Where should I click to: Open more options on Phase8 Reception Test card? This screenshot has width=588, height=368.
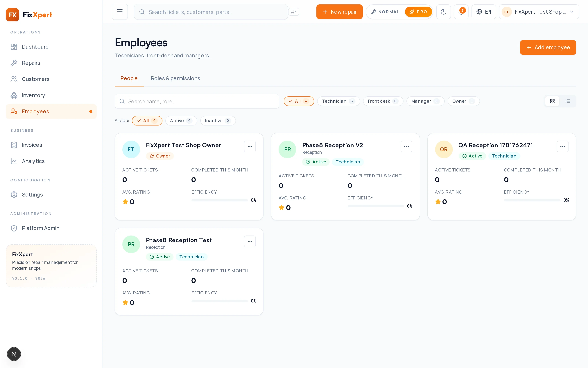coord(250,241)
